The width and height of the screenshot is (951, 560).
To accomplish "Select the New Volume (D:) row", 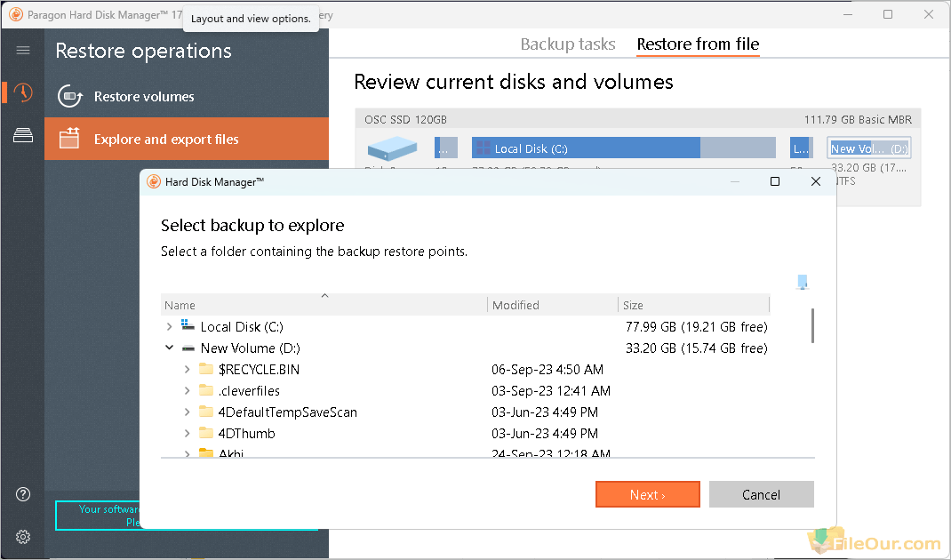I will (465, 348).
